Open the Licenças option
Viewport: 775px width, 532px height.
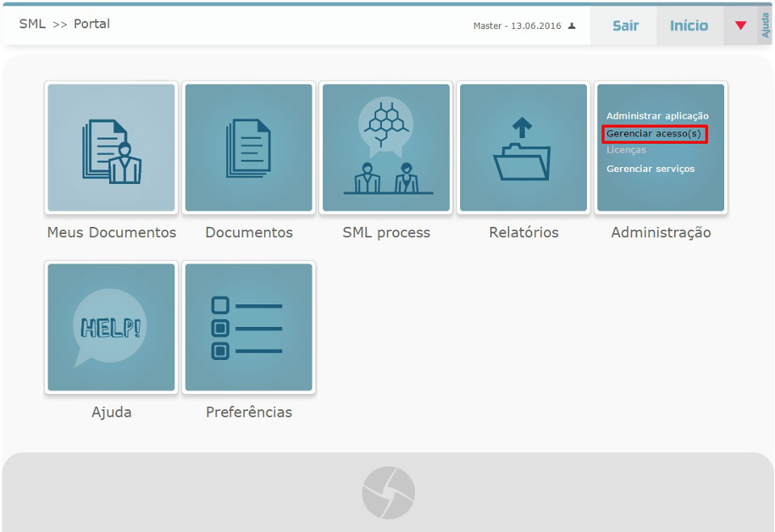coord(626,151)
